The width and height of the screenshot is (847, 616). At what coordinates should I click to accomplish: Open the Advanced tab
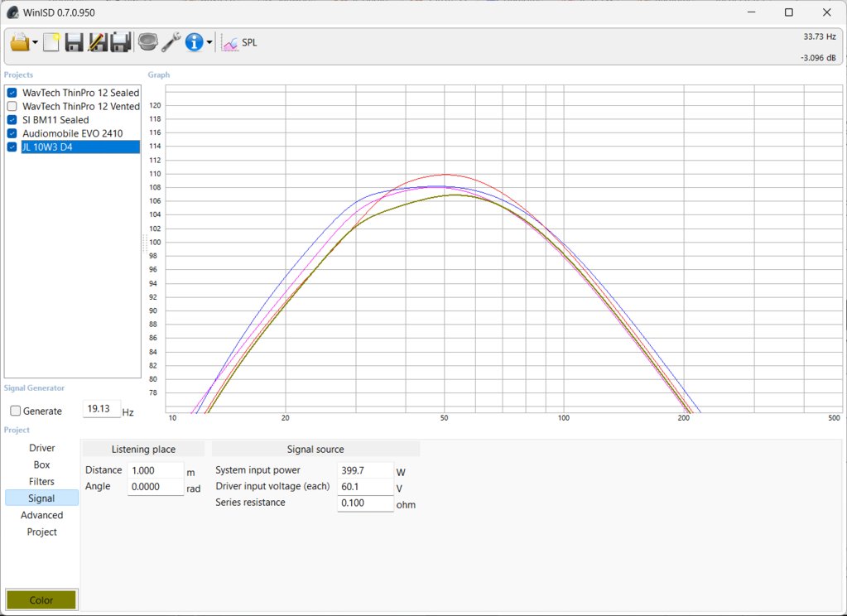[x=42, y=515]
